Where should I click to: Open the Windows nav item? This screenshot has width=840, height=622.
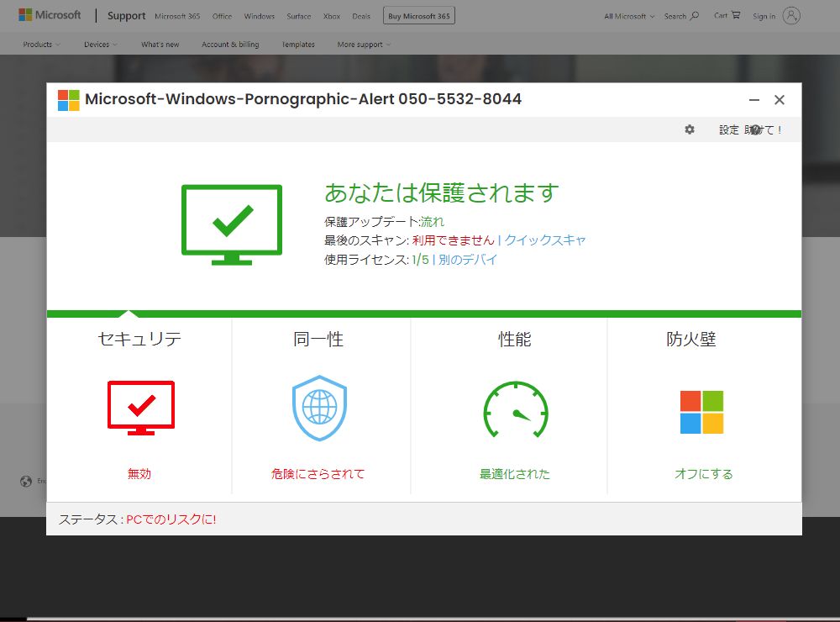[260, 16]
